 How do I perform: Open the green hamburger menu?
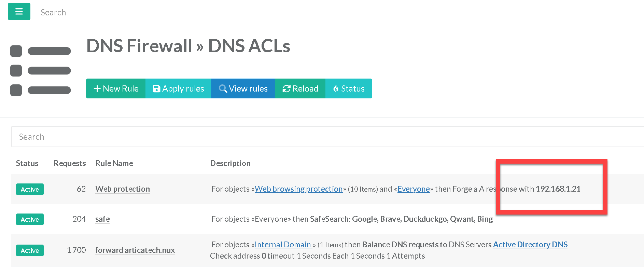coord(19,12)
